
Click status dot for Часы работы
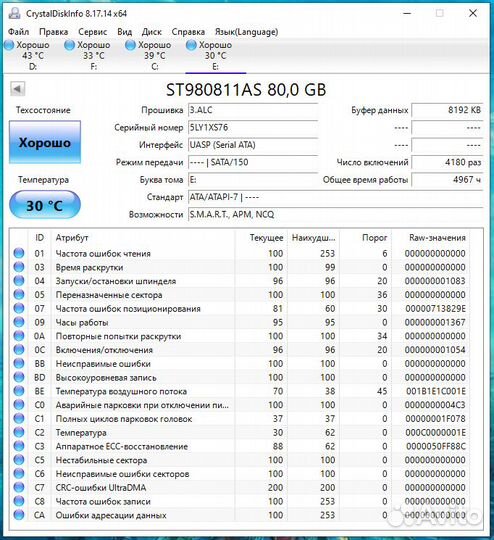[x=19, y=322]
